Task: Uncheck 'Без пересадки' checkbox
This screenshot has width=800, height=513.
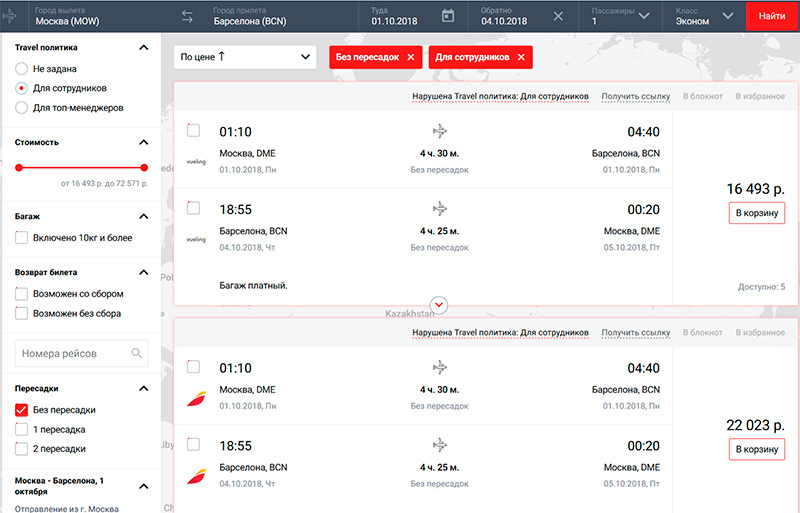Action: (x=22, y=410)
